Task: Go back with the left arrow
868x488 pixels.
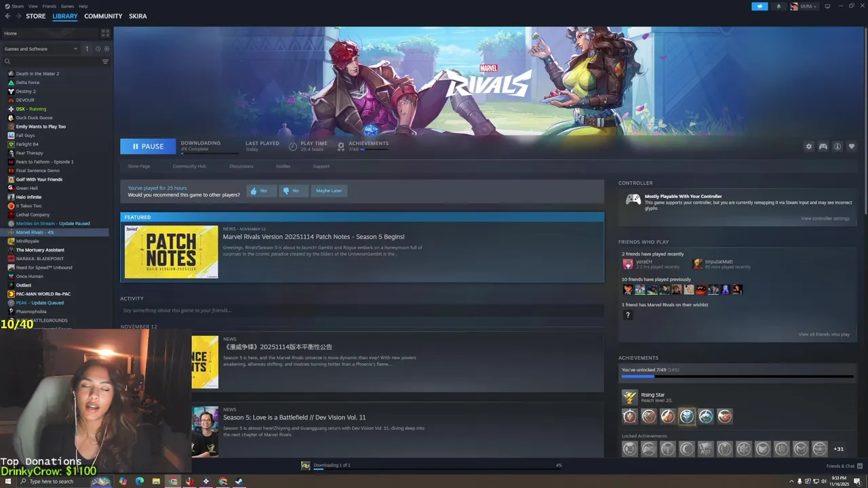Action: coord(7,16)
